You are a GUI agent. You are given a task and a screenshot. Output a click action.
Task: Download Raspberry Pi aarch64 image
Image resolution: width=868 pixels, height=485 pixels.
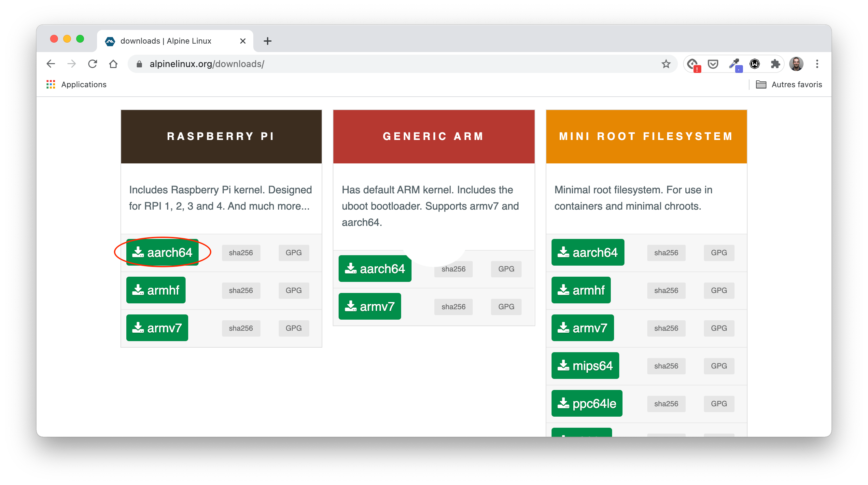pos(162,252)
